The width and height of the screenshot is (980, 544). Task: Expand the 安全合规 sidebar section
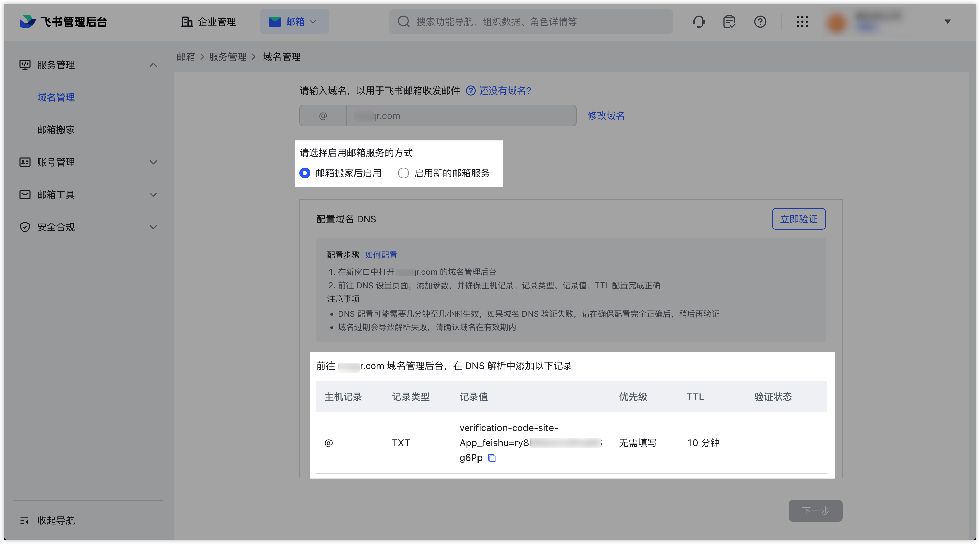[153, 227]
